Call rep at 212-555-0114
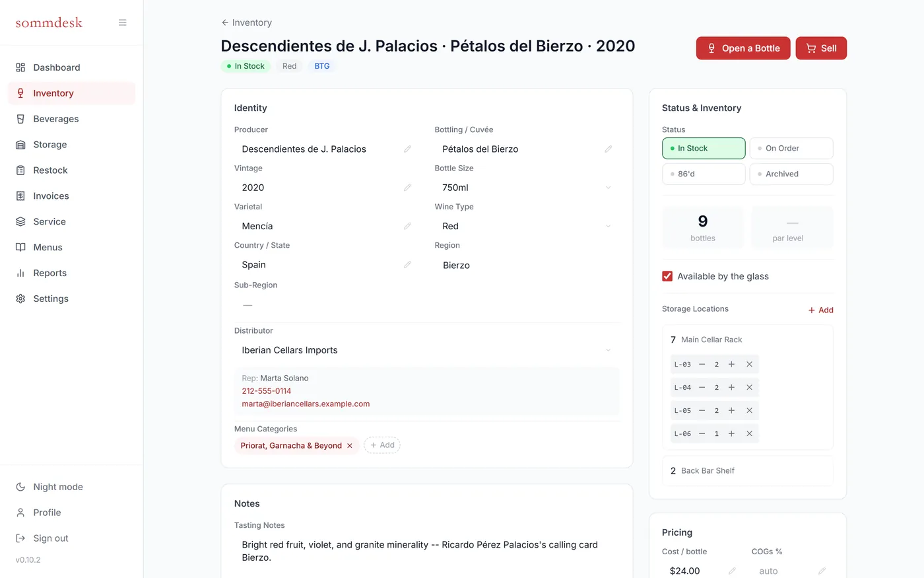Viewport: 924px width, 578px height. [x=266, y=391]
